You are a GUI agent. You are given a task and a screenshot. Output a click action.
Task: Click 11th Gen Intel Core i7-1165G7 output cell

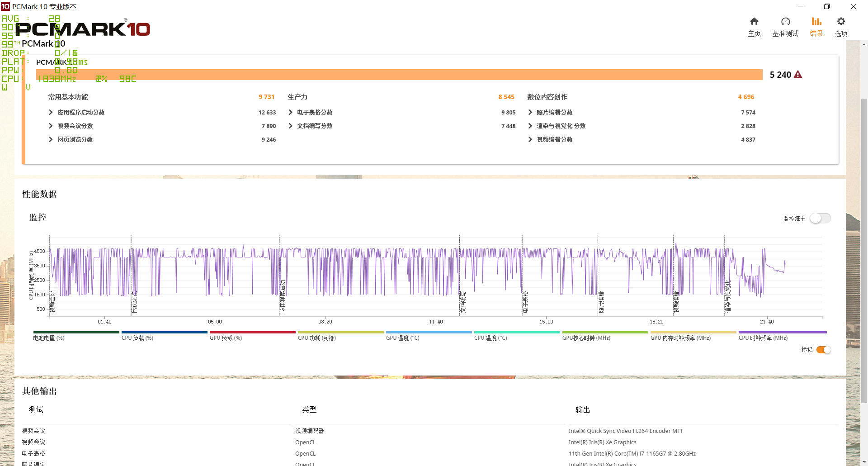pyautogui.click(x=632, y=454)
